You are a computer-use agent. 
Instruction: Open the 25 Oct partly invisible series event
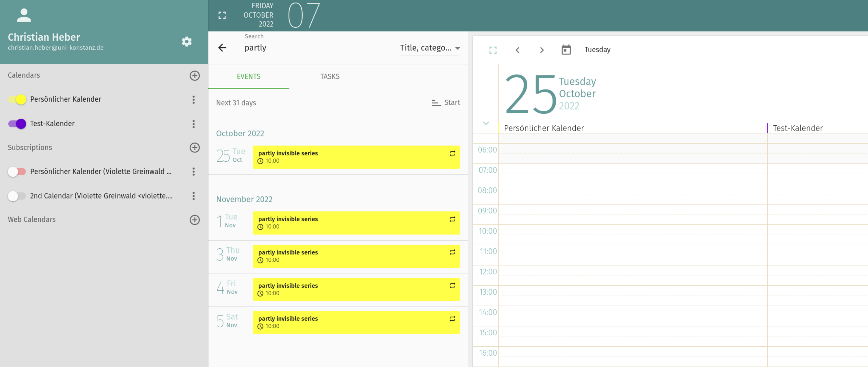[x=355, y=157]
